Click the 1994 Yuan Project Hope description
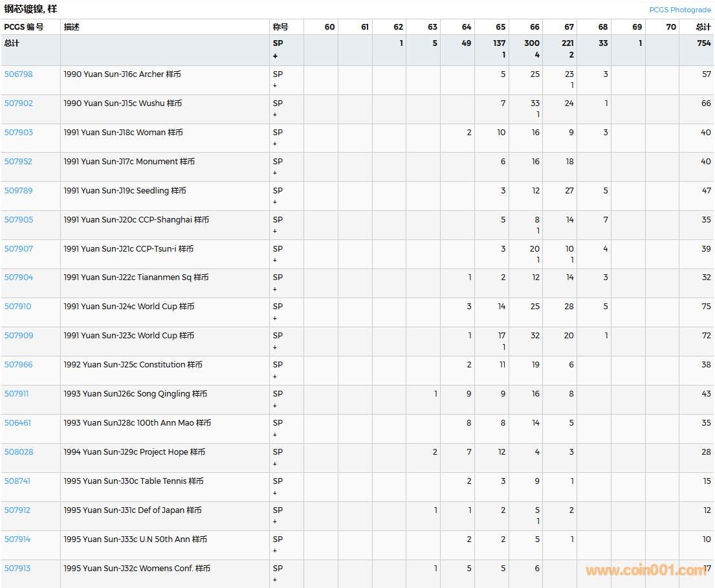 pos(134,452)
